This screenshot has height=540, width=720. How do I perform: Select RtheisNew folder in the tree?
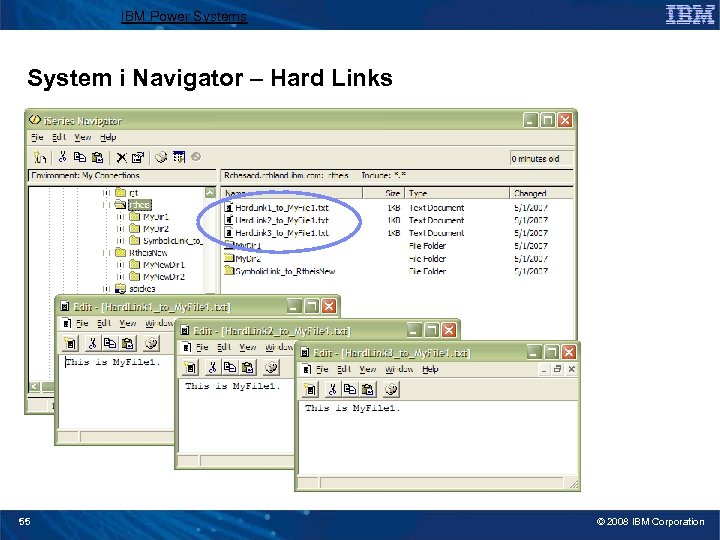148,253
